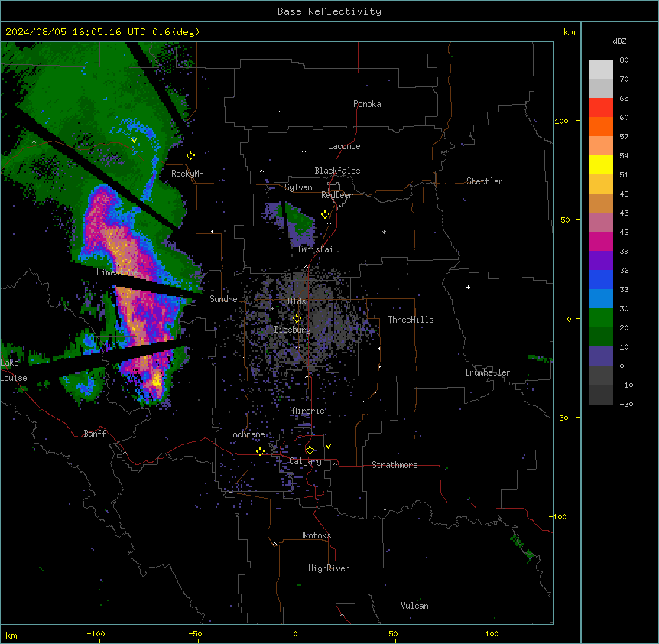Image resolution: width=659 pixels, height=644 pixels.
Task: Pick the purple 36-39 dBZ legend swatch
Action: (x=601, y=261)
